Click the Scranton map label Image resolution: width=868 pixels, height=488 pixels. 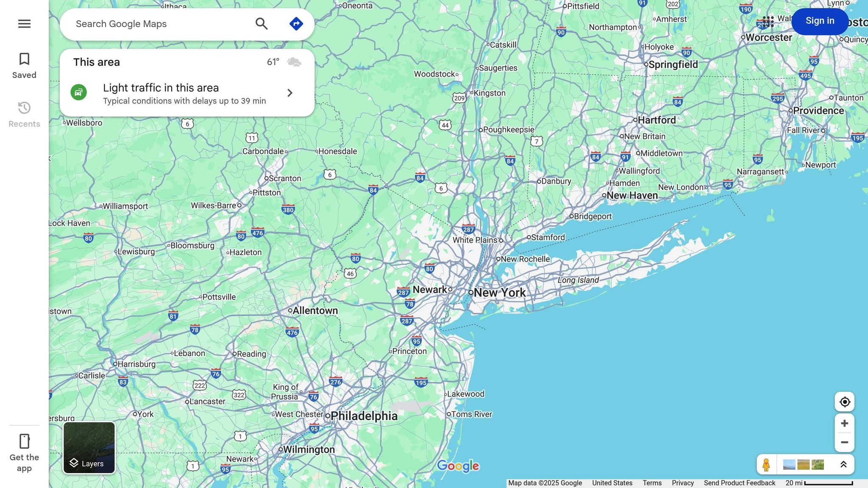coord(285,178)
